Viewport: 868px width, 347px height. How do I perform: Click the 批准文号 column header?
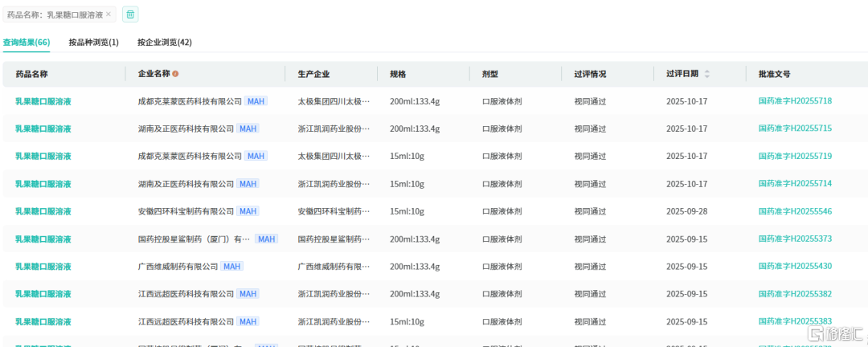point(774,74)
